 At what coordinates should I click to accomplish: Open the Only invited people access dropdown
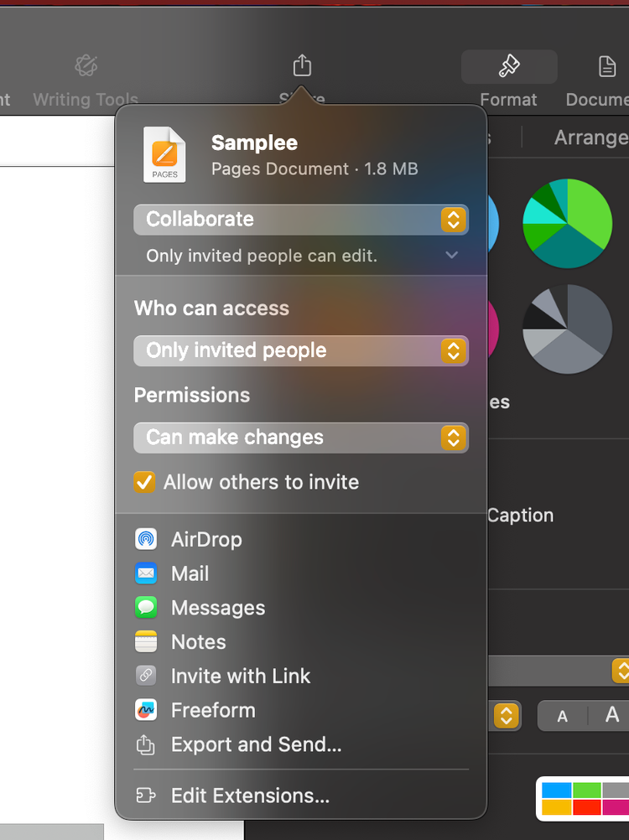[x=300, y=350]
